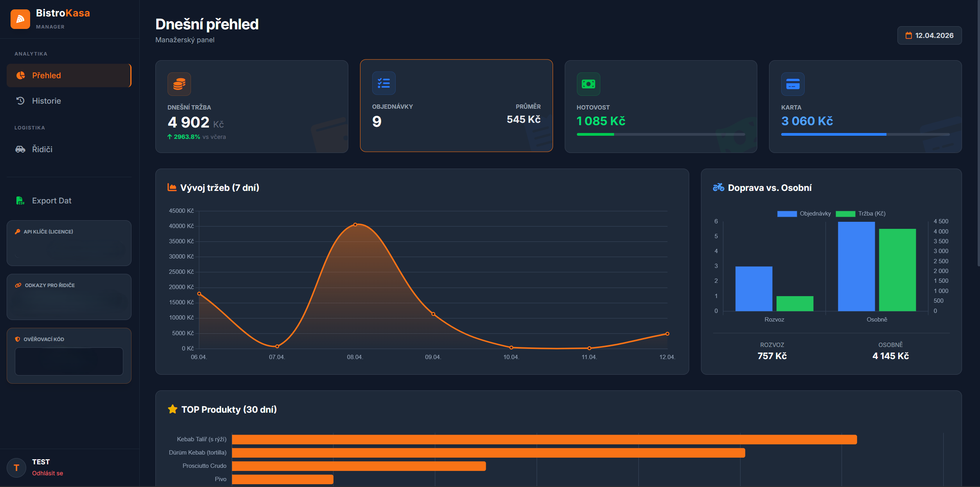
Task: Click the green Hotovost progress bar
Action: (x=595, y=134)
